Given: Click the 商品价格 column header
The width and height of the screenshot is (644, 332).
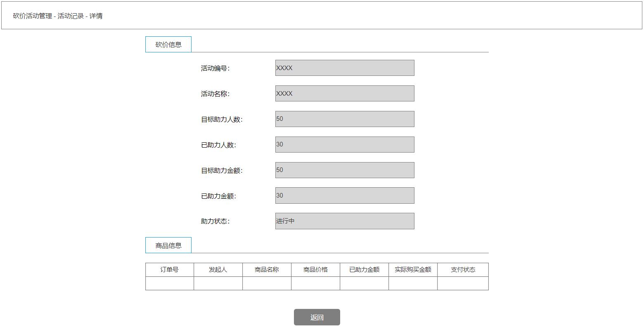Looking at the screenshot, I should point(315,269).
